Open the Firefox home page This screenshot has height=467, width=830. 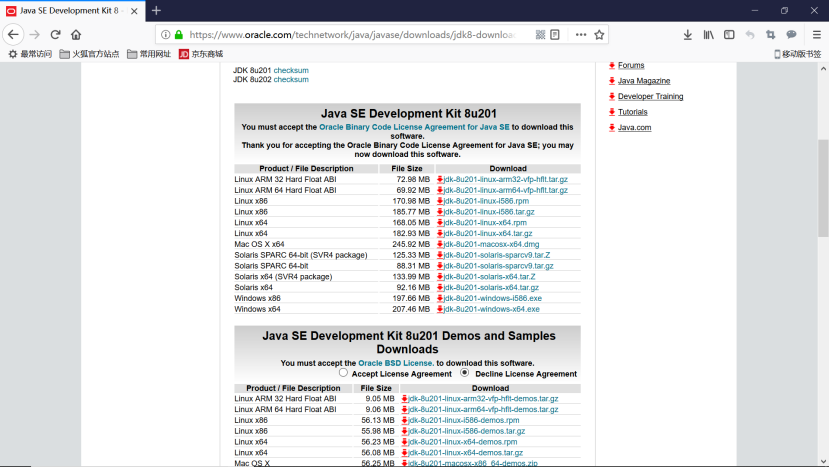(76, 35)
